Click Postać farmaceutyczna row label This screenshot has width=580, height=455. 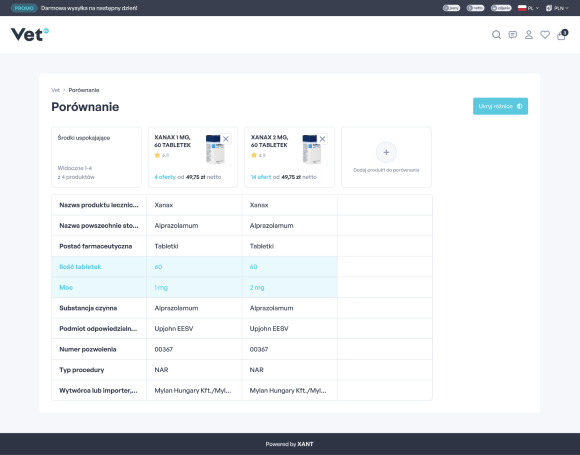point(95,246)
